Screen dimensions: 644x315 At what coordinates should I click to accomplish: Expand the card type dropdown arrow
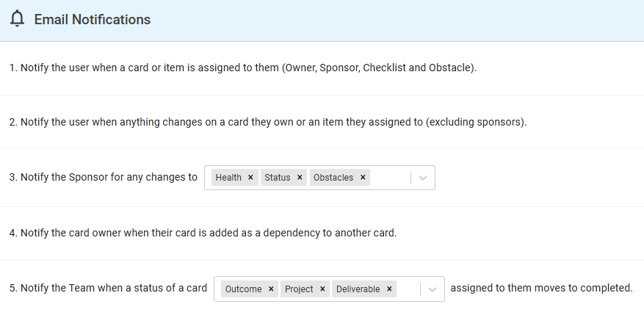[x=432, y=289]
